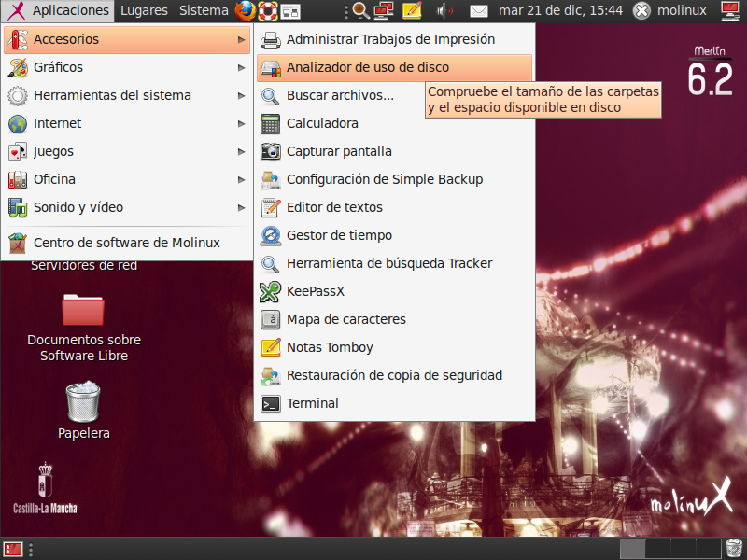Click the Notas Tomboy icon

tap(271, 347)
